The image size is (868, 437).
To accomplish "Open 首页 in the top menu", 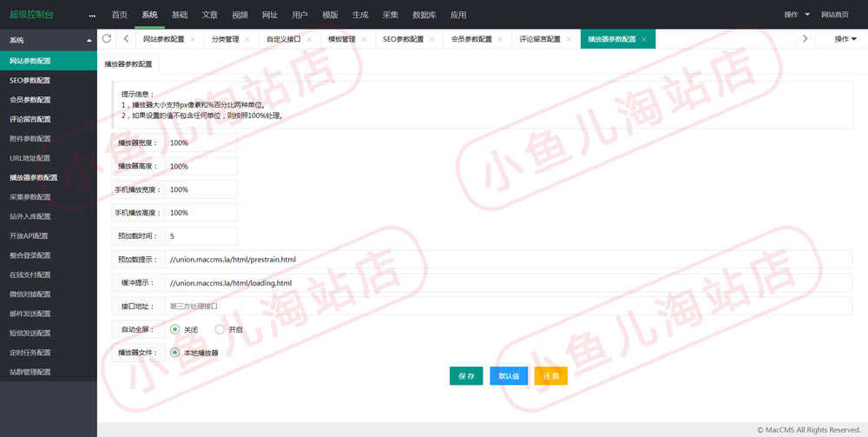I will pos(119,15).
